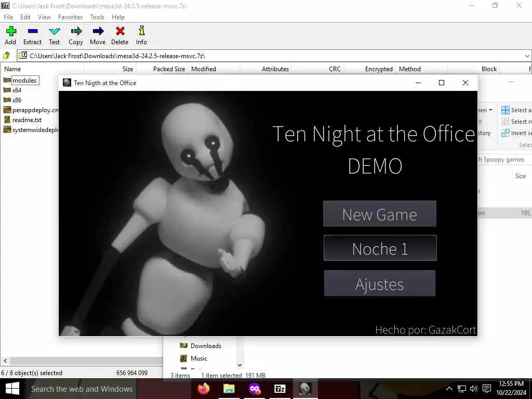Click the network tray icon
This screenshot has width=532, height=399.
pos(461,389)
